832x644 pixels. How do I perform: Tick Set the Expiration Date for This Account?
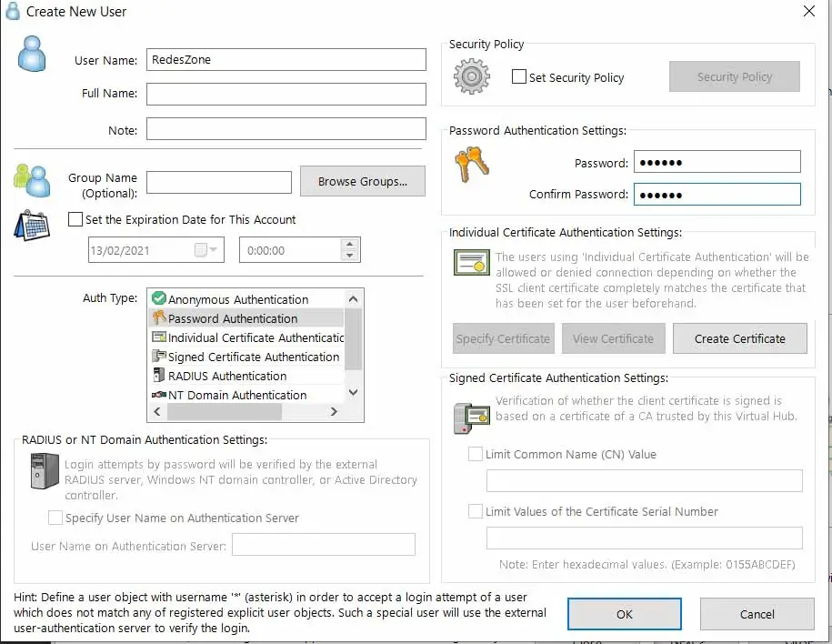75,219
